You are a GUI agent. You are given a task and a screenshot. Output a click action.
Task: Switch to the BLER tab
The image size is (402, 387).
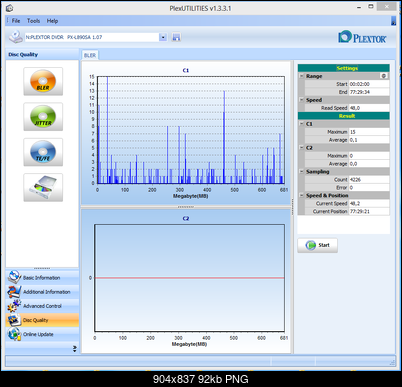(90, 55)
